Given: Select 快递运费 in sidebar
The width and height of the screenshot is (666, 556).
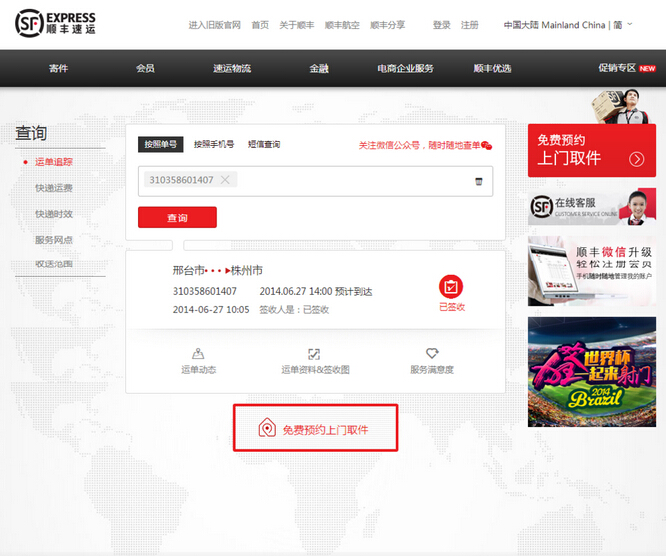Looking at the screenshot, I should 54,188.
